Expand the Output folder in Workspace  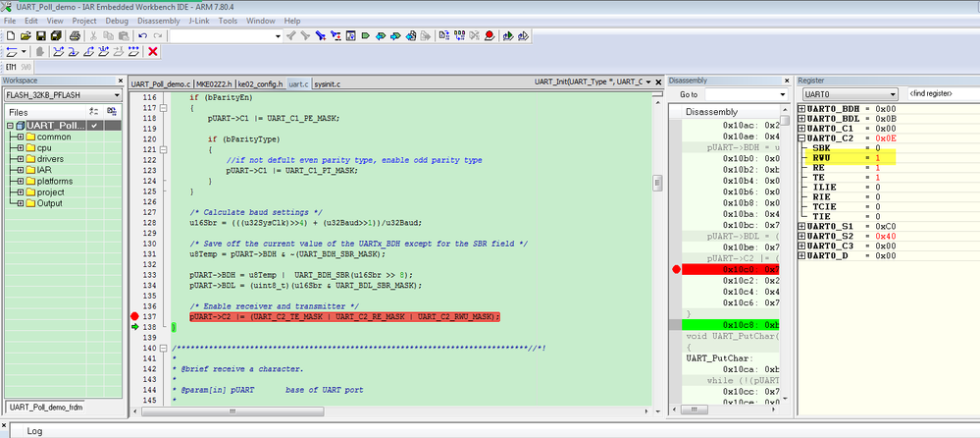(20, 203)
